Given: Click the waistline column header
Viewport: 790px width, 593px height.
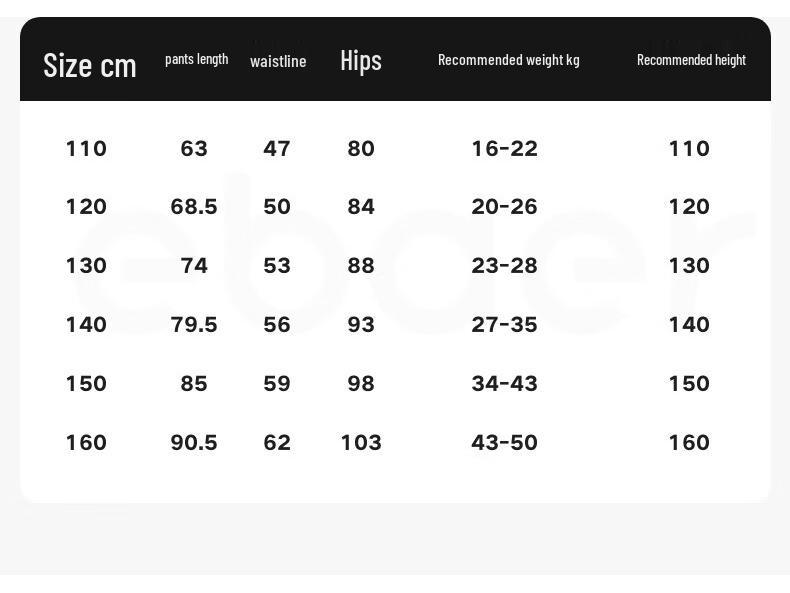Looking at the screenshot, I should point(278,61).
